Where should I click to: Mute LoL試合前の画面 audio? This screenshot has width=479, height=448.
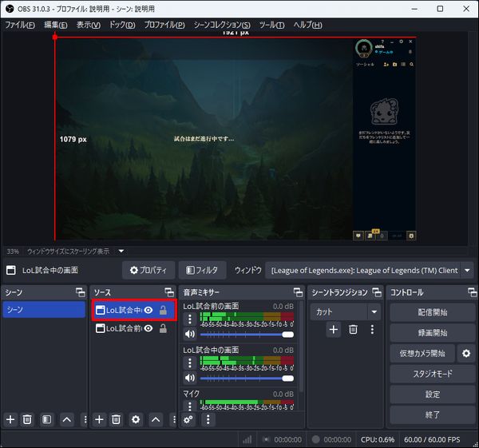[x=190, y=334]
